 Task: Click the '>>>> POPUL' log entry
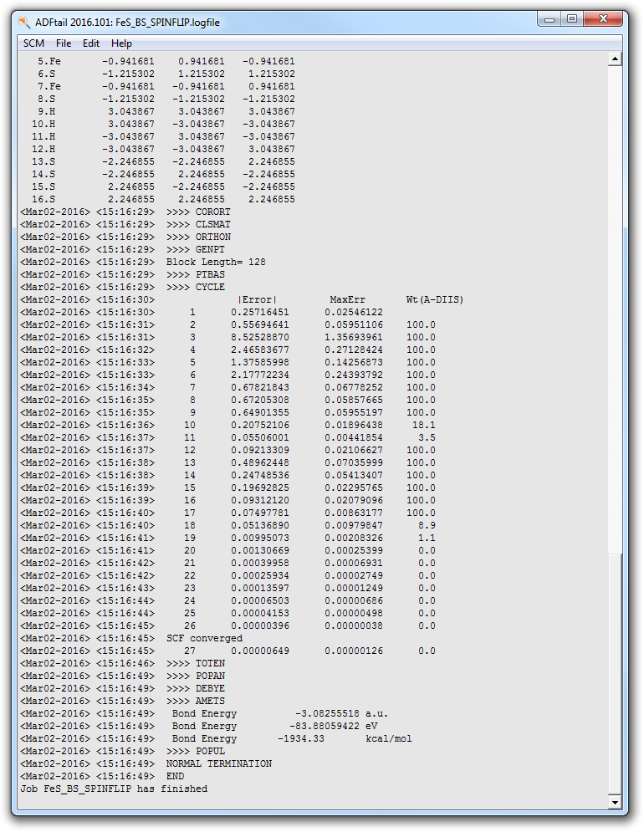[x=196, y=752]
